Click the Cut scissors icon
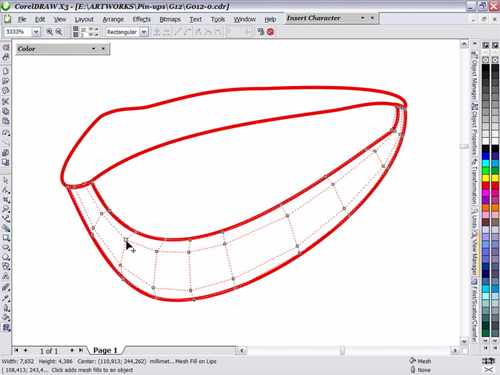This screenshot has width=500, height=375. [6, 101]
